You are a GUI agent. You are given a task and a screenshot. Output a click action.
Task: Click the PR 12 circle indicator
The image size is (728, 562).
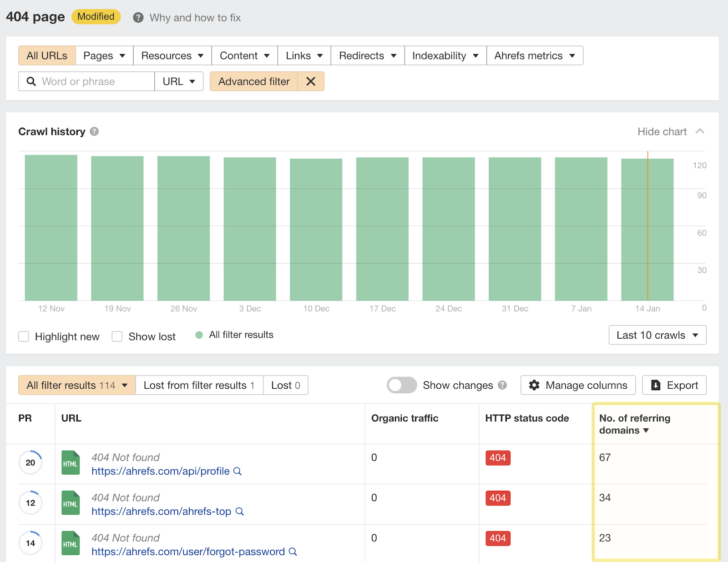click(x=30, y=503)
